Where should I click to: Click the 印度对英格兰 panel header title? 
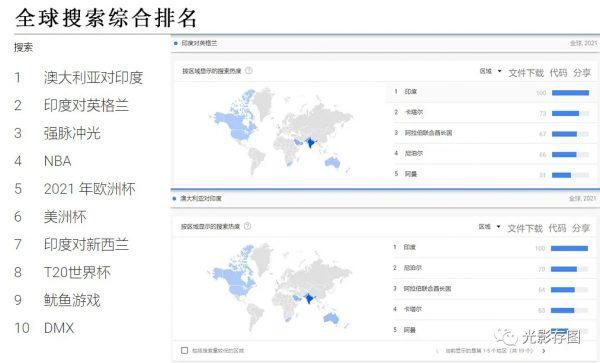pyautogui.click(x=199, y=43)
